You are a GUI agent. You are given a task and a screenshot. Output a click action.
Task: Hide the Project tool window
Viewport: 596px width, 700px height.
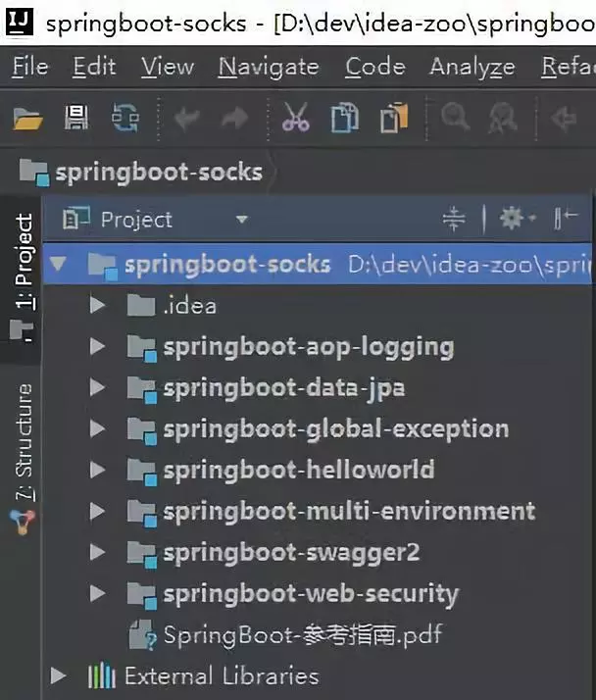click(566, 219)
